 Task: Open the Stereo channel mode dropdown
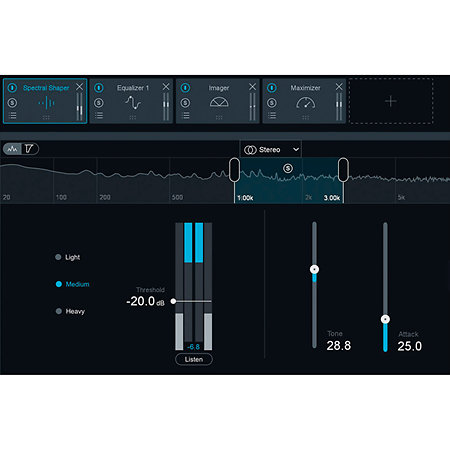pos(271,150)
